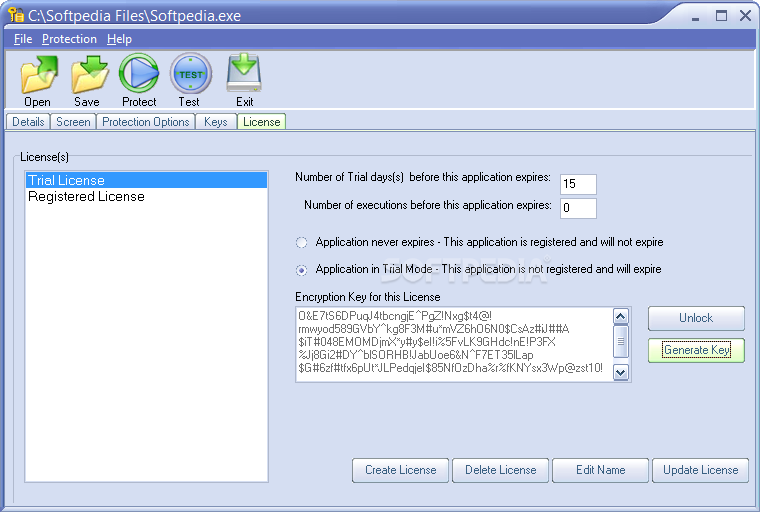Viewport: 760px width, 512px height.
Task: Switch to the Keys tab
Action: click(x=216, y=122)
